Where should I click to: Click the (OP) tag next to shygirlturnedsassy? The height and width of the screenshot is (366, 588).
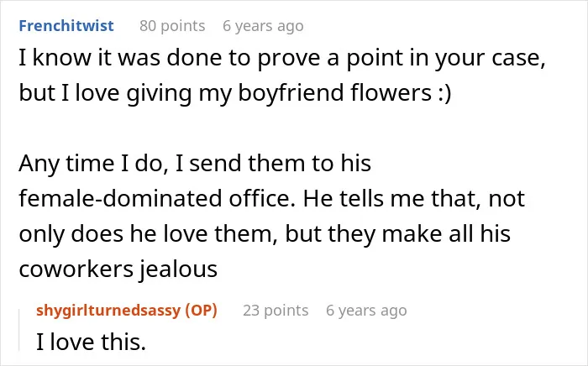202,311
